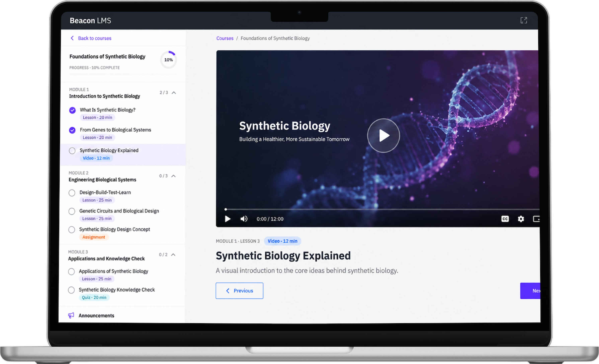The height and width of the screenshot is (364, 599).
Task: Click the Announcements megaphone icon
Action: [x=71, y=315]
